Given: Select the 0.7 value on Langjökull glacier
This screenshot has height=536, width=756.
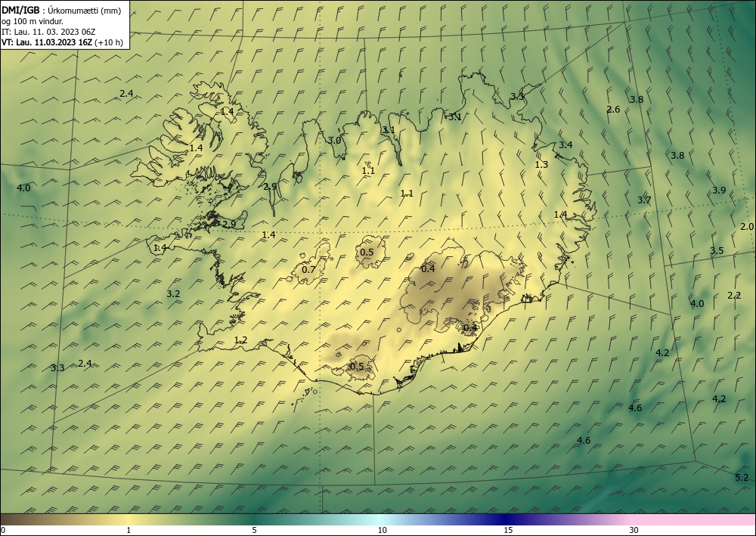Looking at the screenshot, I should (308, 269).
